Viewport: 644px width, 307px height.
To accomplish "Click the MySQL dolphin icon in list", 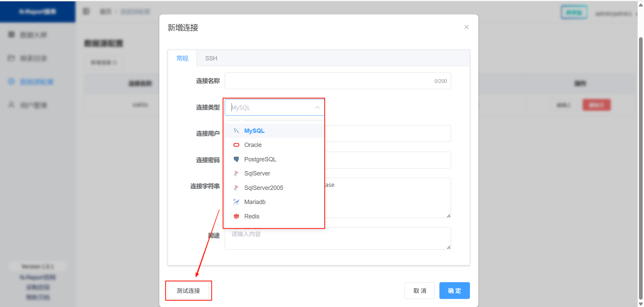I will (x=236, y=131).
